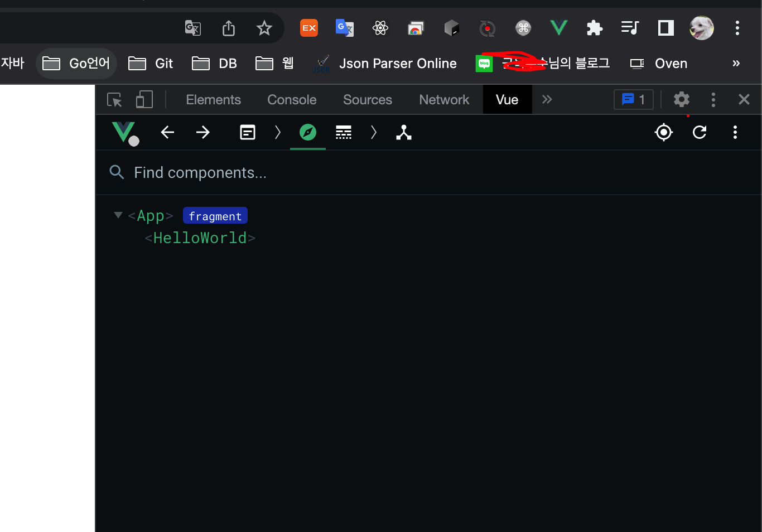Open Vue devtools more options menu
The height and width of the screenshot is (532, 762).
pos(735,132)
